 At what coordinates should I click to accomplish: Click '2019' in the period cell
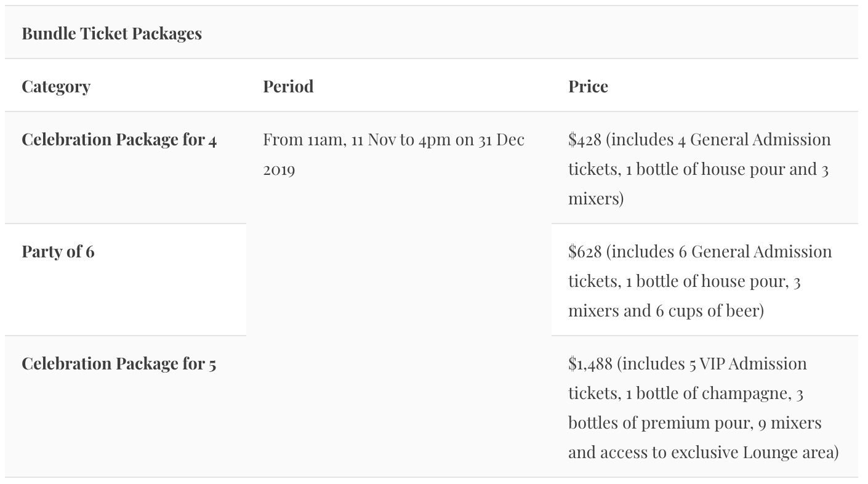pyautogui.click(x=279, y=169)
